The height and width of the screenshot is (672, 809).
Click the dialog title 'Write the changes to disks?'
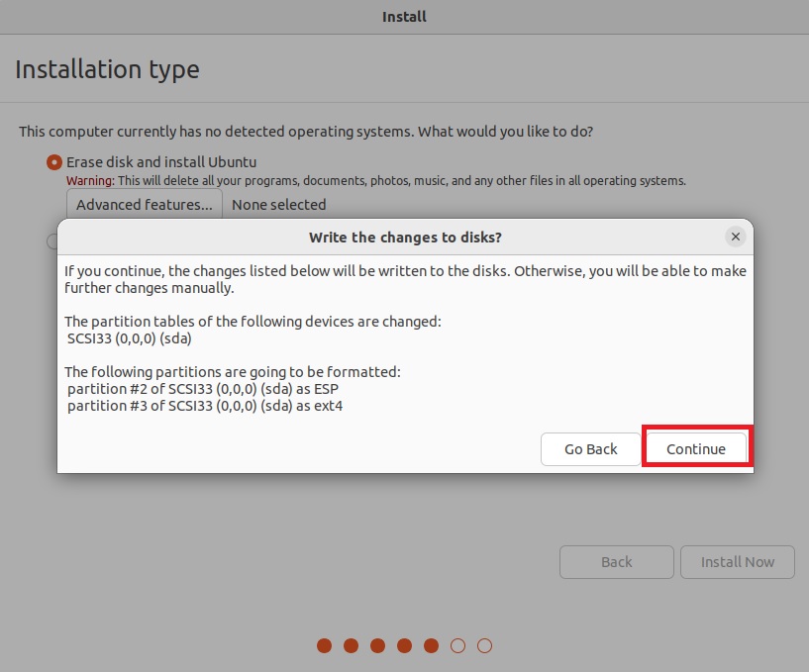[405, 238]
